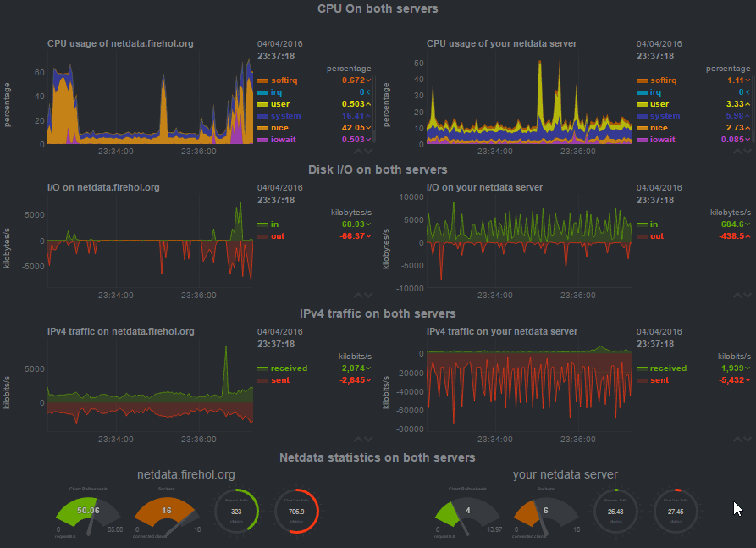Click the red Chart Data Suffix dial showing 27.45
The image size is (756, 548).
pyautogui.click(x=676, y=511)
